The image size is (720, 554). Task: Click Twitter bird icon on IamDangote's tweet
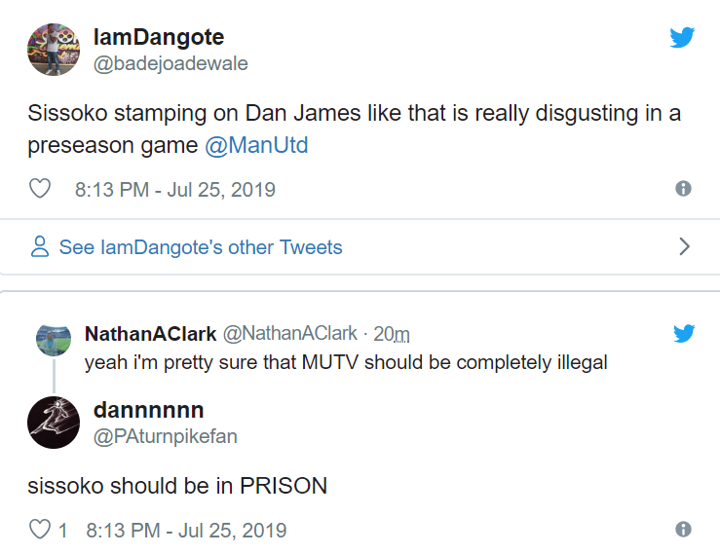click(682, 38)
